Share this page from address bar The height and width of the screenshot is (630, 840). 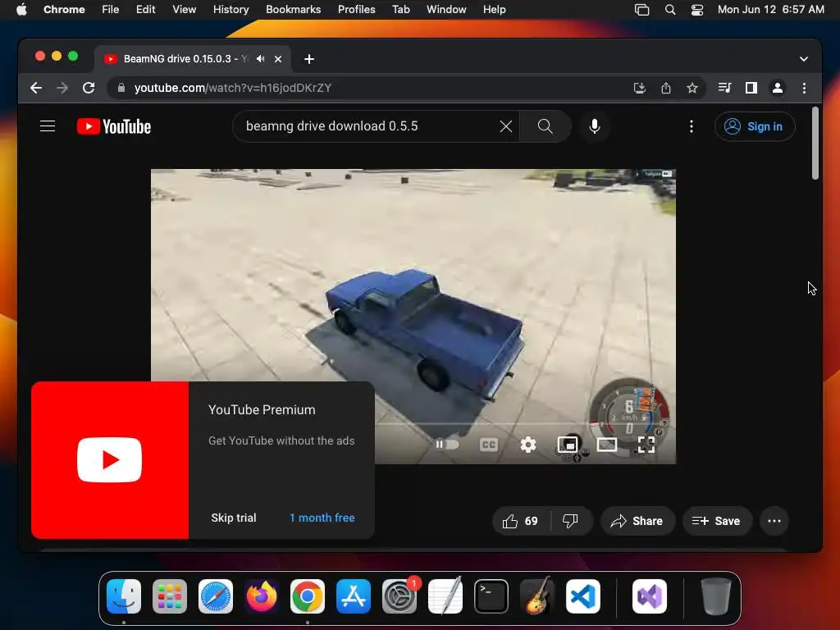pos(666,88)
